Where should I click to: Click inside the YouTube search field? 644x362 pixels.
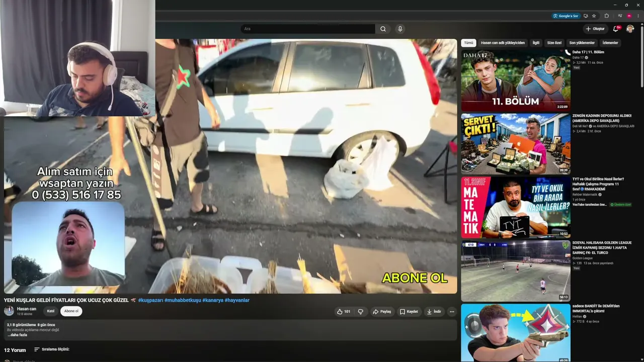tap(308, 29)
